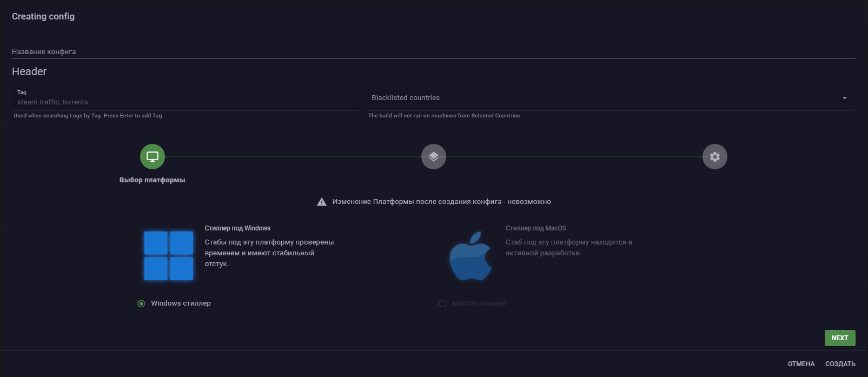
Task: Click the gear icon for step three
Action: click(x=714, y=157)
